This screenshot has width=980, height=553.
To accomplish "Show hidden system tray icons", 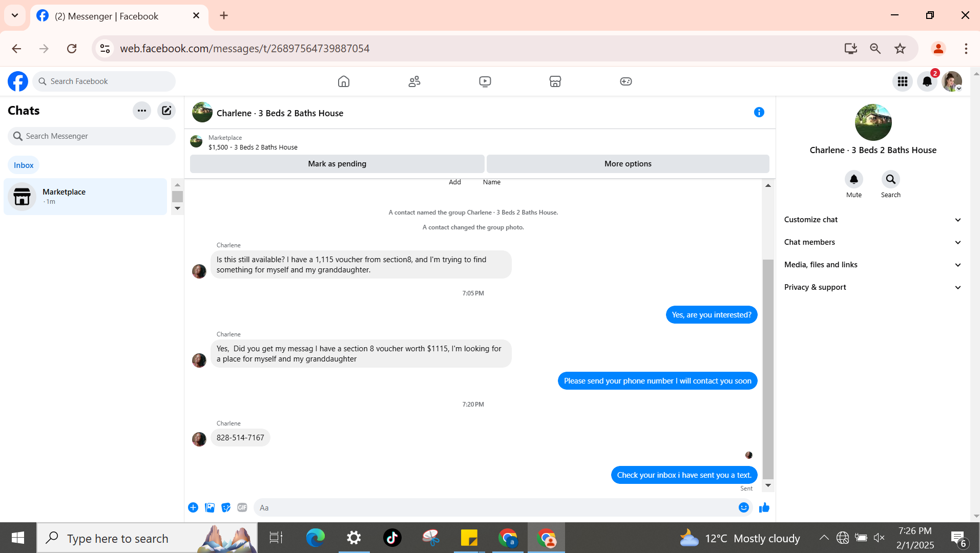I will 824,538.
